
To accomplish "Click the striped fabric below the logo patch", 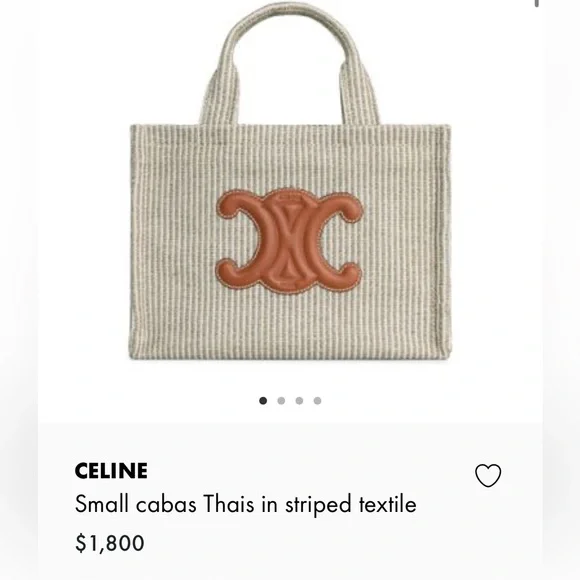I will coord(289,326).
